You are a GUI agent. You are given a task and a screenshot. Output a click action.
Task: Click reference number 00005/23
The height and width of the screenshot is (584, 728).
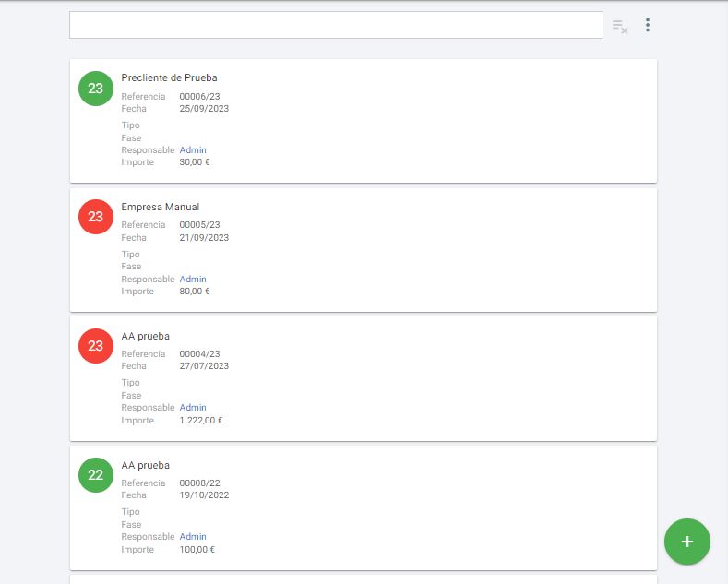click(199, 225)
